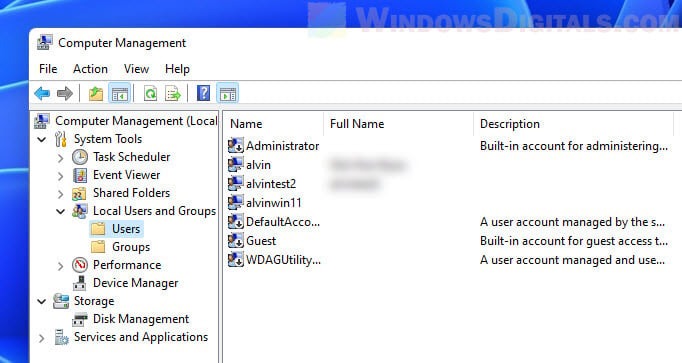Viewport: 682px width, 363px height.
Task: Click the Storage icon in tree
Action: (61, 301)
